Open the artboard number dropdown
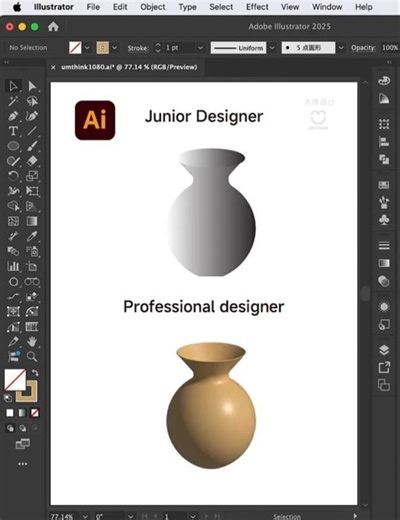The height and width of the screenshot is (520, 400). coord(193,516)
